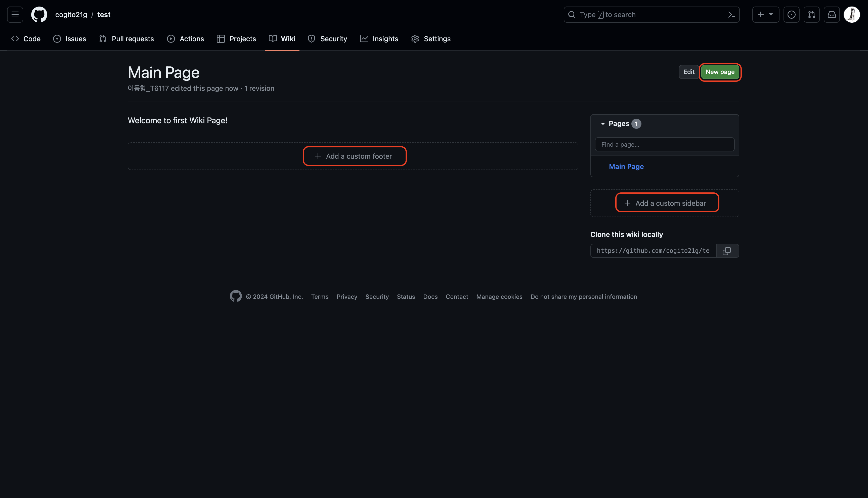
Task: Open the issues icon in header
Action: 791,15
